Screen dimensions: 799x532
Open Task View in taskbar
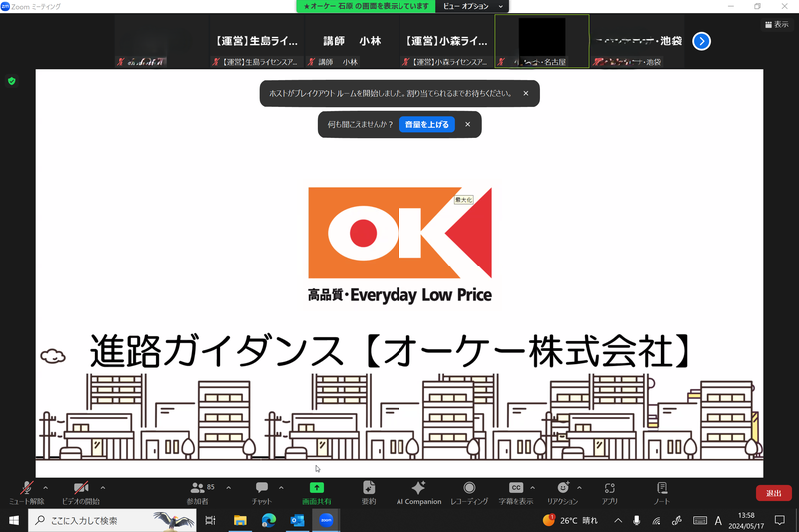tap(210, 520)
